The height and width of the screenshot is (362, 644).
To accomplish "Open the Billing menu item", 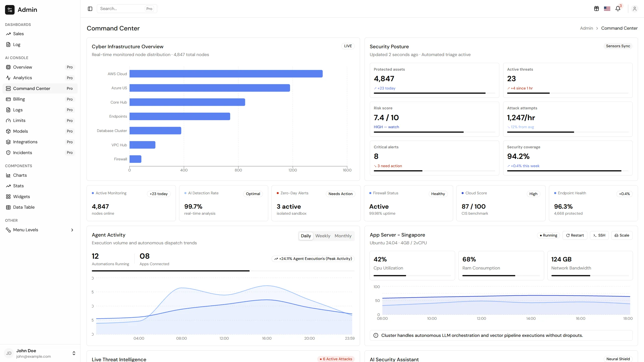I will tap(40, 99).
